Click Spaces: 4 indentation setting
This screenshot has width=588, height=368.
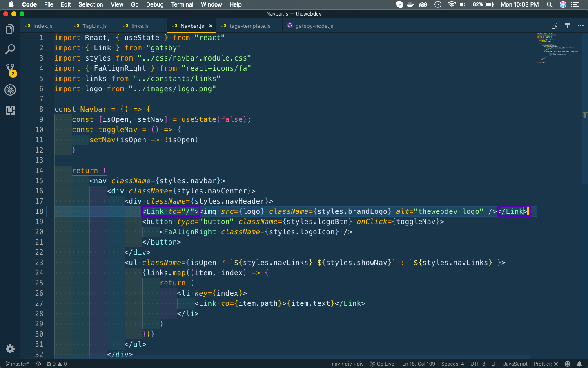452,364
